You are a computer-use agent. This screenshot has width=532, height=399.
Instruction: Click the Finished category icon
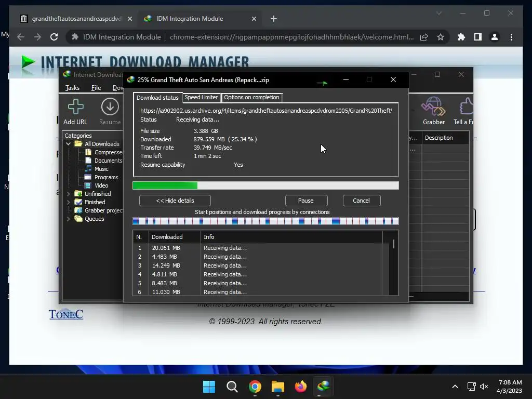78,202
